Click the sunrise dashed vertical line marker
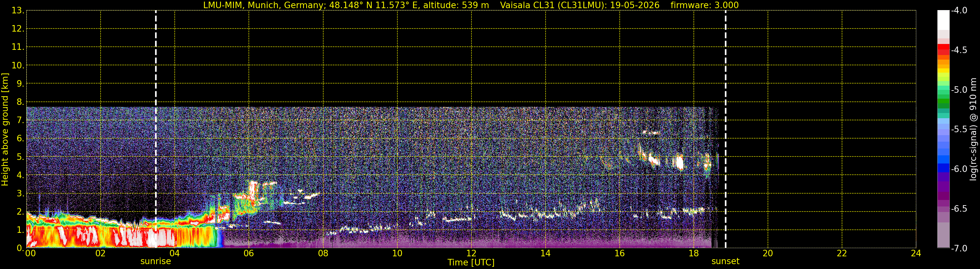 coord(156,129)
